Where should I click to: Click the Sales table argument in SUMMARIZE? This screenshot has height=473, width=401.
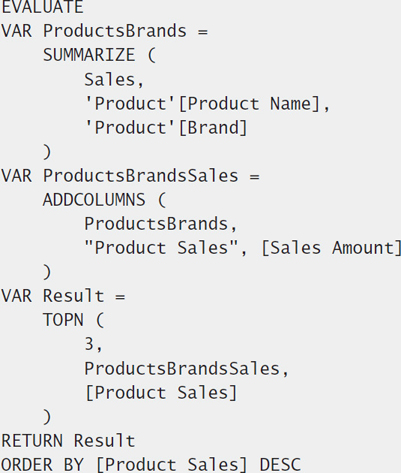click(110, 80)
